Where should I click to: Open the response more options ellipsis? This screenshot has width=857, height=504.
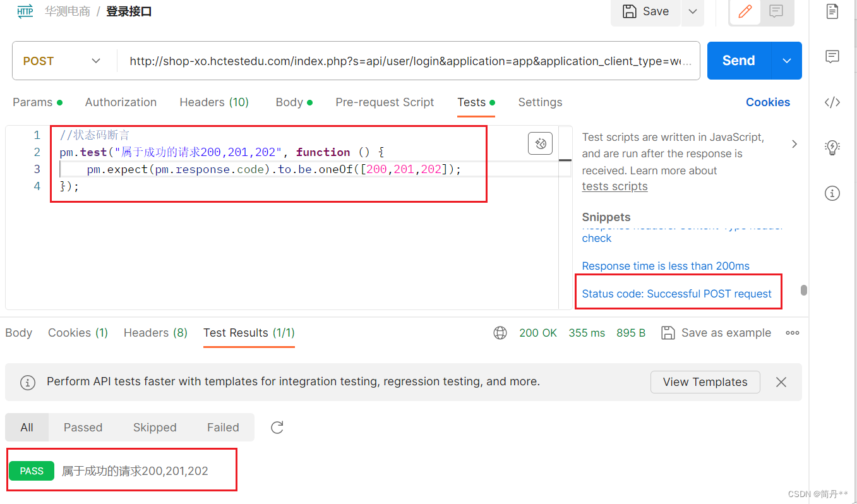point(793,333)
